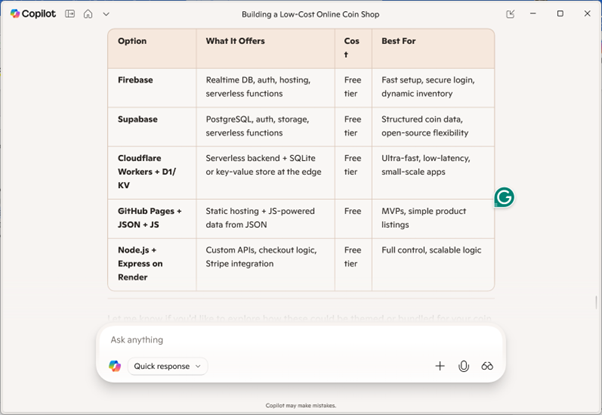Image resolution: width=602 pixels, height=415 pixels.
Task: Open the Quick response mode dropdown
Action: click(x=167, y=366)
